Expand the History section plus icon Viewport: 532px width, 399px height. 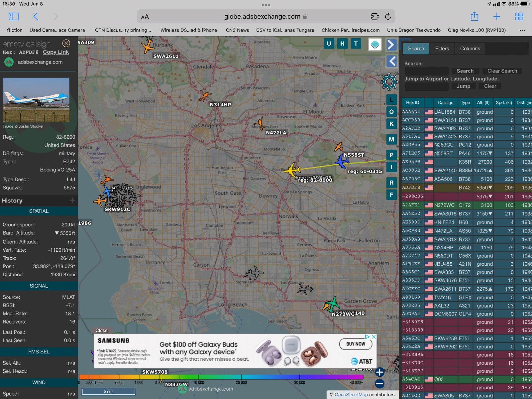[72, 200]
